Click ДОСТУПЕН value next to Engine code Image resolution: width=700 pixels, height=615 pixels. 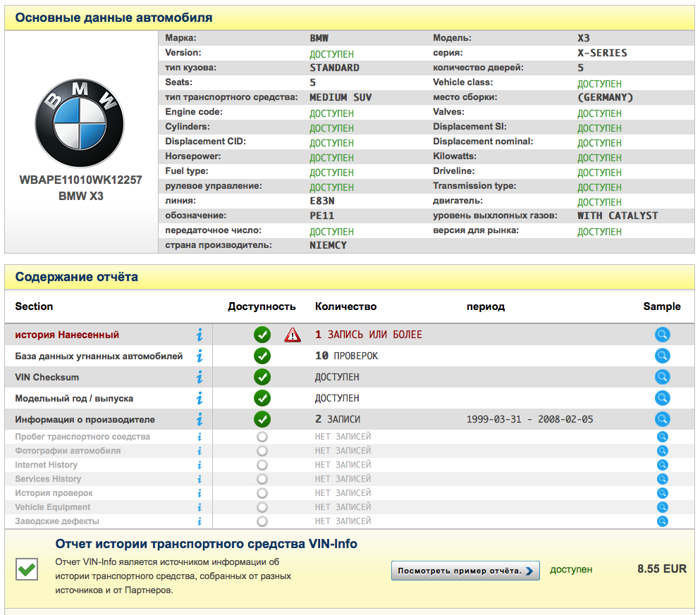[332, 113]
